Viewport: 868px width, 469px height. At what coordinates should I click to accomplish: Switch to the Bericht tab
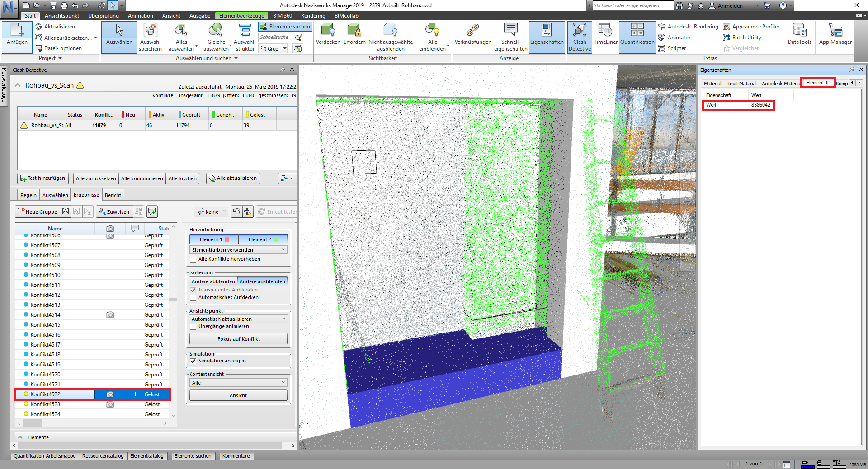click(113, 195)
